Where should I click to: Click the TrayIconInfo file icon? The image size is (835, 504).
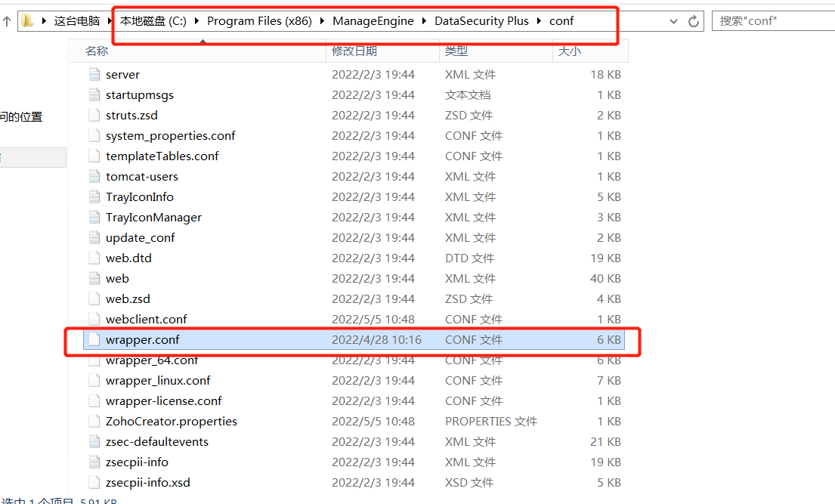click(94, 197)
